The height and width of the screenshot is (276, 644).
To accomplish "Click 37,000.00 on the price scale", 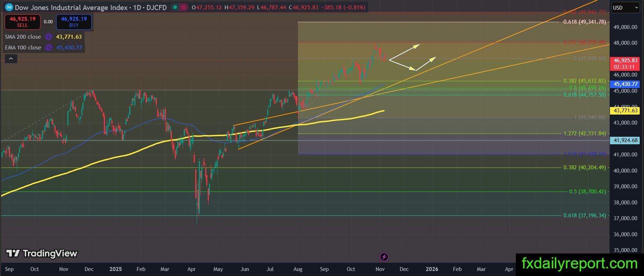I will 625,218.
